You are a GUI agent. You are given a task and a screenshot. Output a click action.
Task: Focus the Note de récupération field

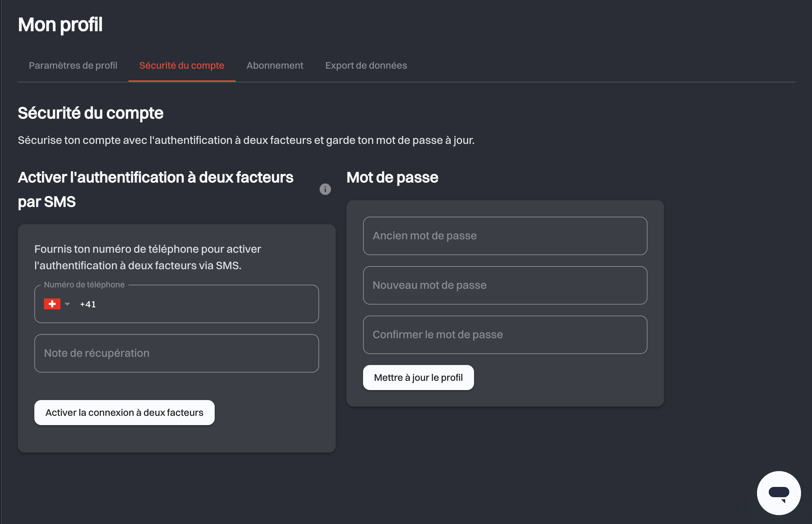[177, 353]
